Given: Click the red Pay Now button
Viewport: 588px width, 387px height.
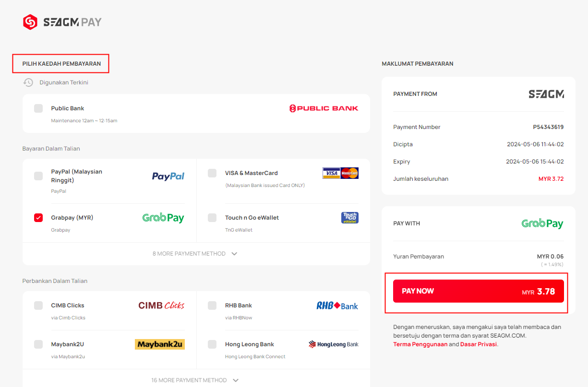Looking at the screenshot, I should (478, 292).
